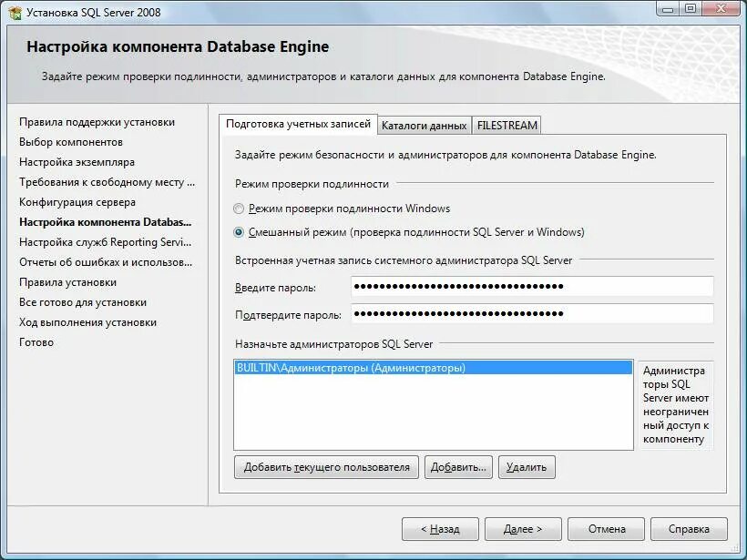Screen dimensions: 747x560
Task: Click Добавить текущего пользователя button
Action: [326, 467]
